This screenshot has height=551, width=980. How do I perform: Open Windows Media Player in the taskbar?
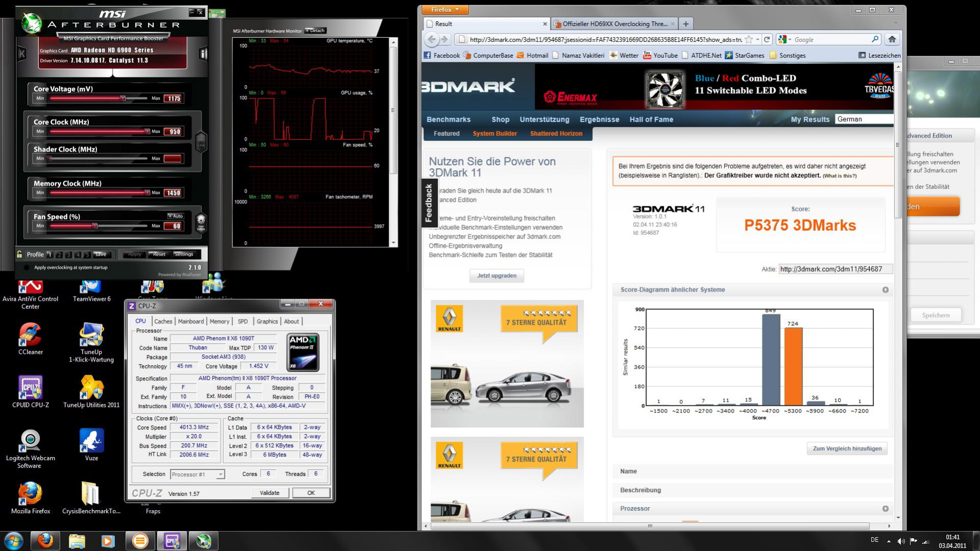(x=108, y=541)
